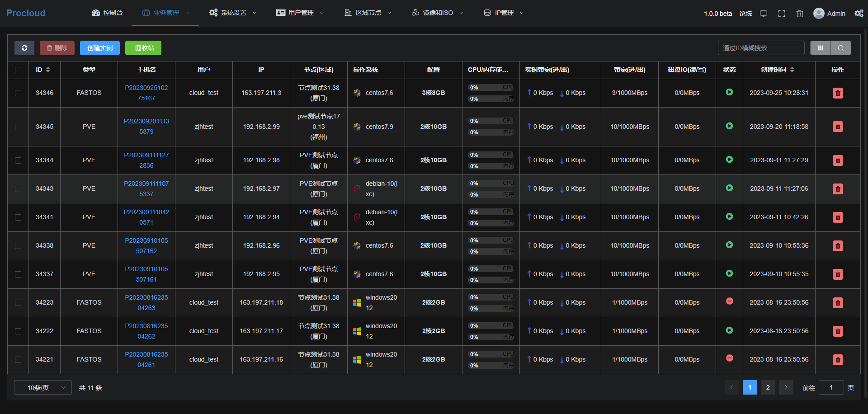Image resolution: width=868 pixels, height=414 pixels.
Task: Sort by 创建时间 column arrows
Action: pos(792,70)
